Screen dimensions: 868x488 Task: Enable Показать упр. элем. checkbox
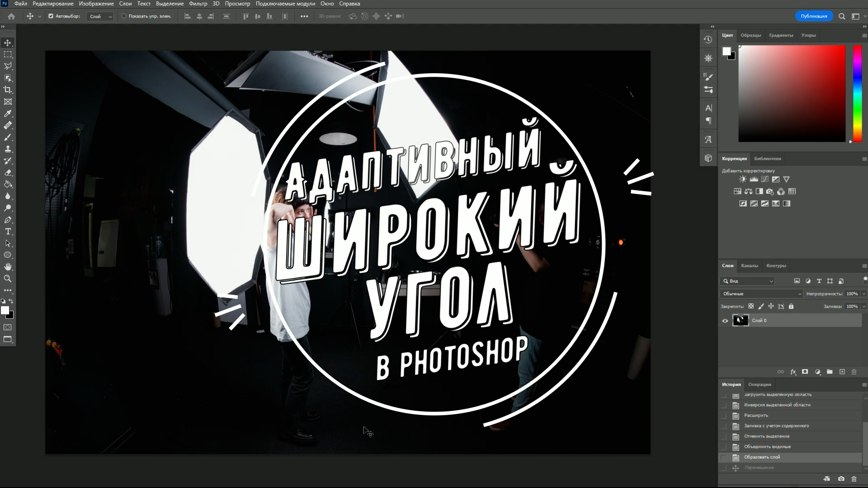point(124,16)
